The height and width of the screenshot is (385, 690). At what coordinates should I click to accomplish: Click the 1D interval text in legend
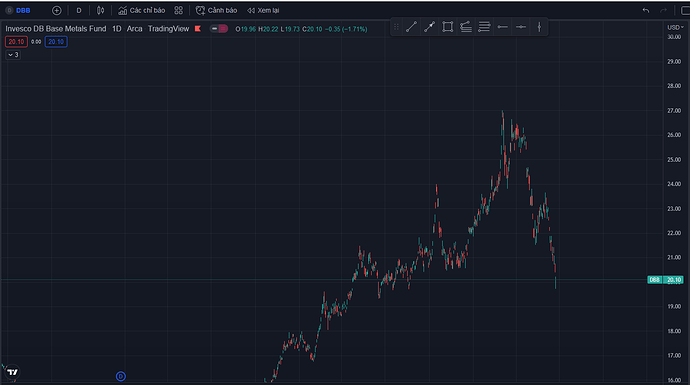(117, 29)
